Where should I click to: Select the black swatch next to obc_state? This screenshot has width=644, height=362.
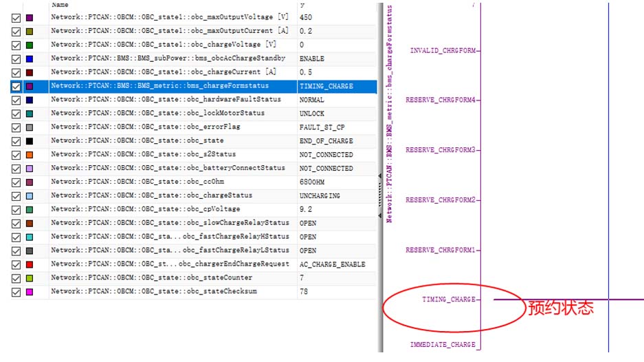(x=29, y=141)
